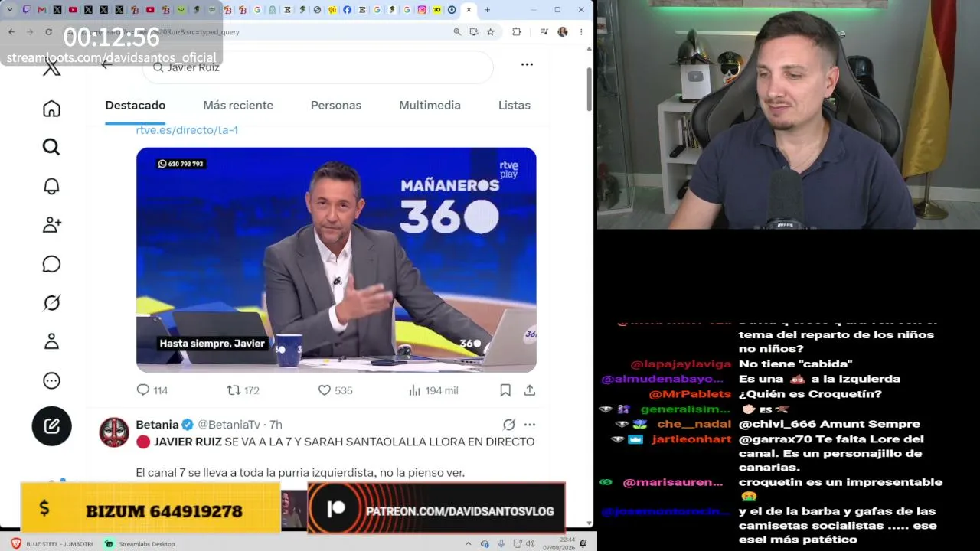Viewport: 980px width, 551px height.
Task: Click chat username jartleonhart
Action: (x=691, y=439)
